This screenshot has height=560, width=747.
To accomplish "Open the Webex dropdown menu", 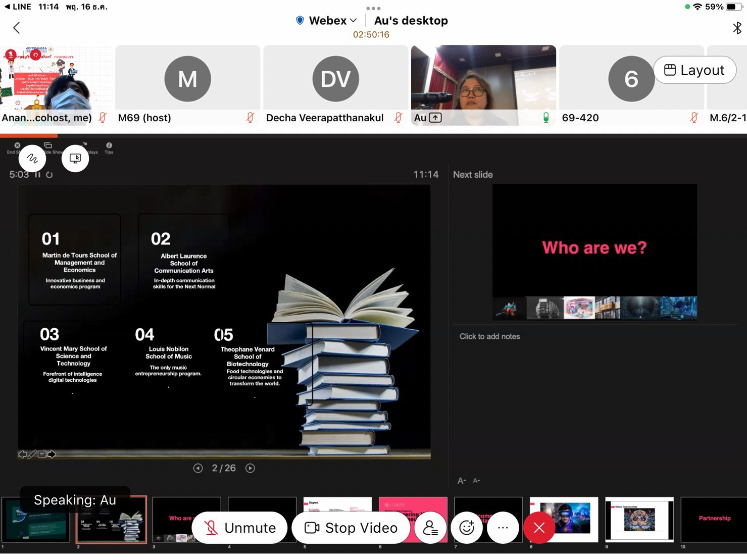I will (327, 21).
